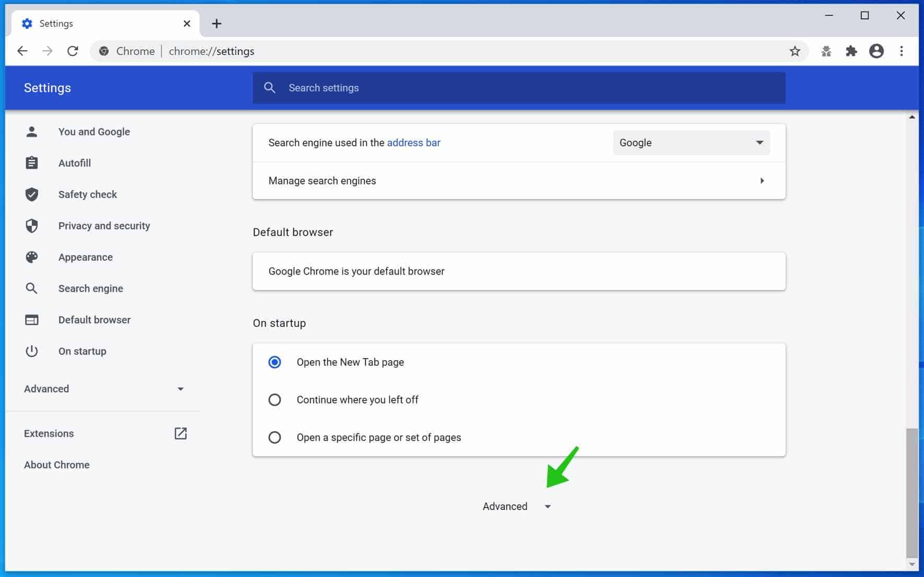Click the Settings tab gear icon
Screen dimensions: 924x577
(27, 24)
